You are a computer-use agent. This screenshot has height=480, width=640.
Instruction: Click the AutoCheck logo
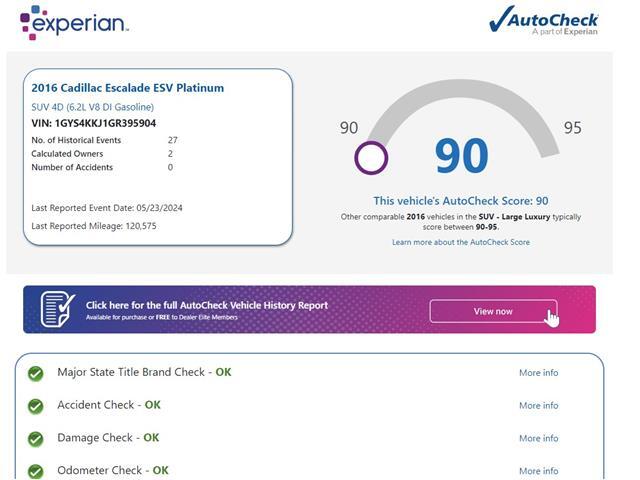[x=544, y=20]
